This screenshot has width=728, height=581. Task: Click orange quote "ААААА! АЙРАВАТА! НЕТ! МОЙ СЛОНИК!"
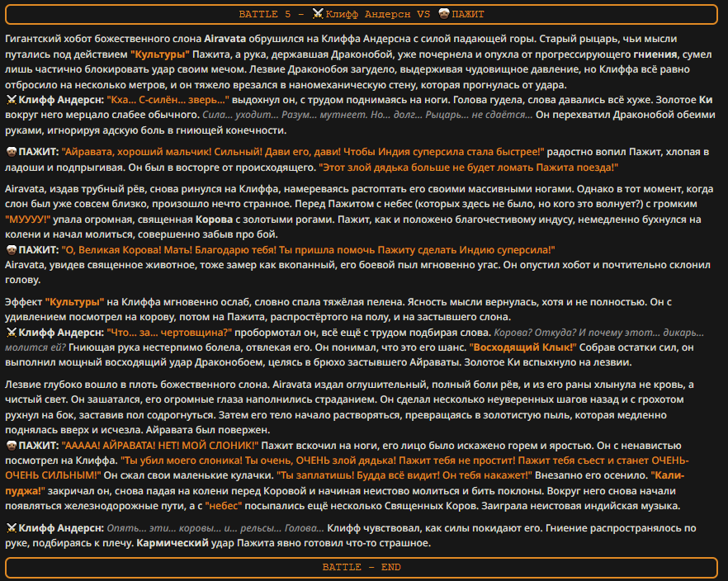click(x=160, y=446)
